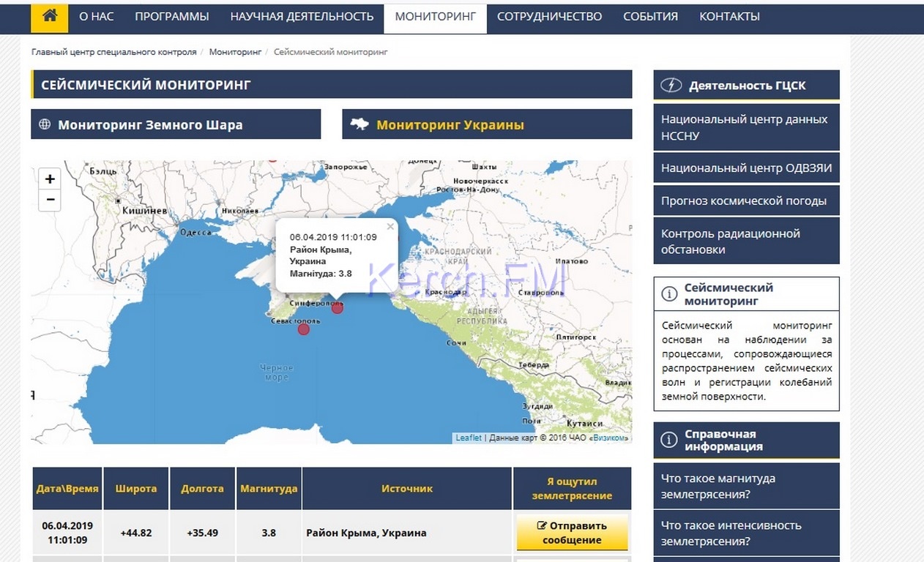Open Прогноз космической погоды link
This screenshot has width=924, height=562.
coord(745,201)
